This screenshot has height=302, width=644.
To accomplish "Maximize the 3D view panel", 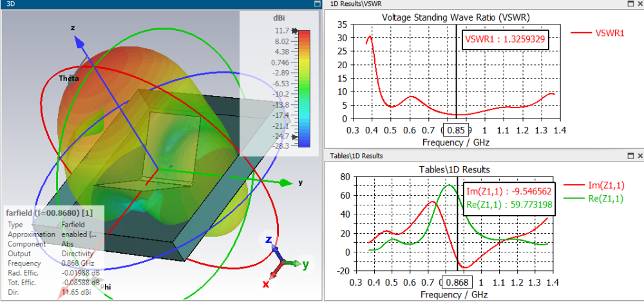I will (x=317, y=4).
